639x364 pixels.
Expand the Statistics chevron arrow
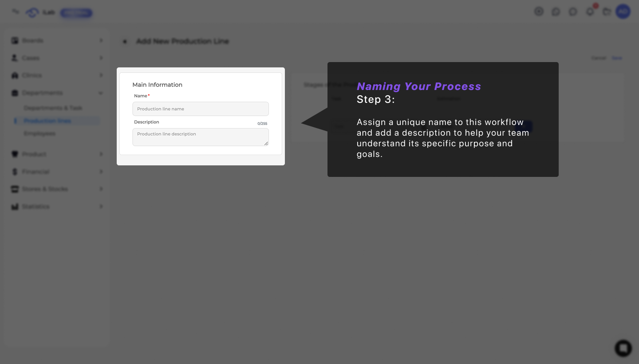101,207
